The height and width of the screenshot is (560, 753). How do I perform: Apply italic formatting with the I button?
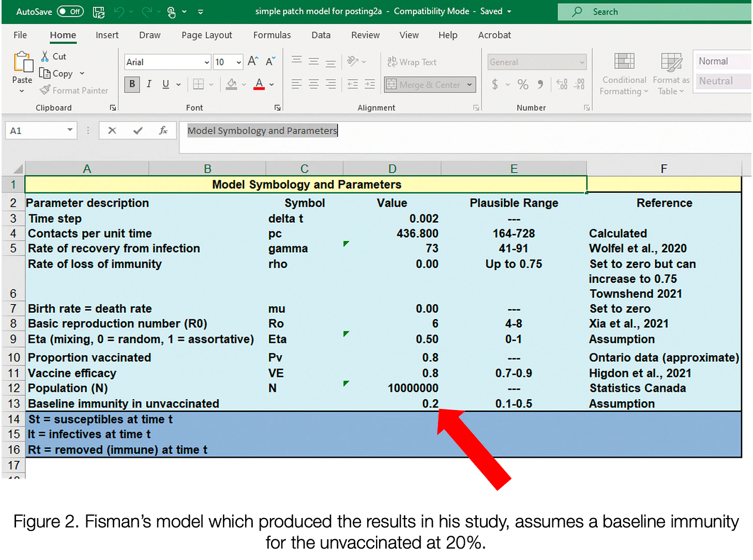pyautogui.click(x=149, y=84)
